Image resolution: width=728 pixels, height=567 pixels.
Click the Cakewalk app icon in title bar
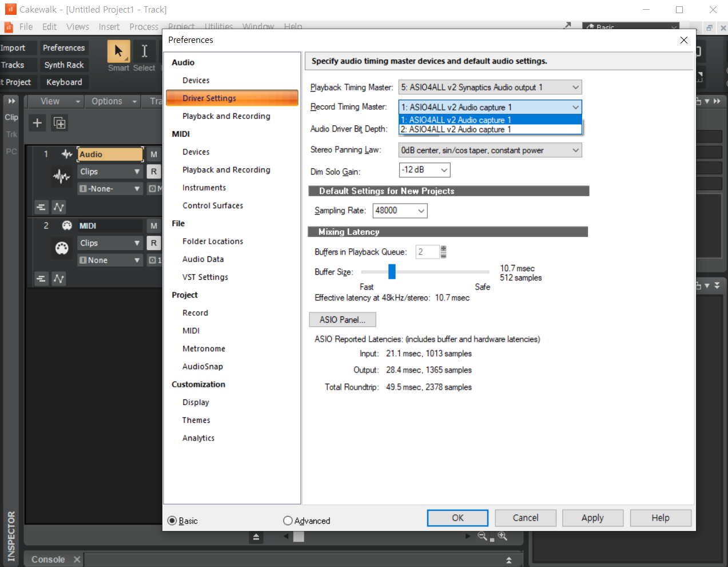pyautogui.click(x=10, y=9)
